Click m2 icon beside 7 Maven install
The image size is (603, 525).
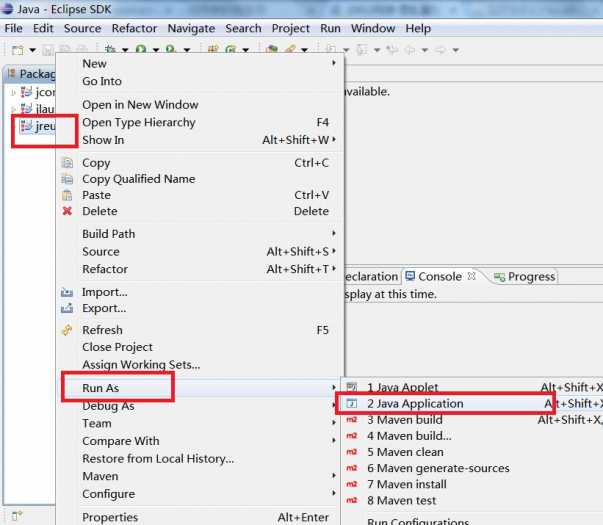(352, 484)
